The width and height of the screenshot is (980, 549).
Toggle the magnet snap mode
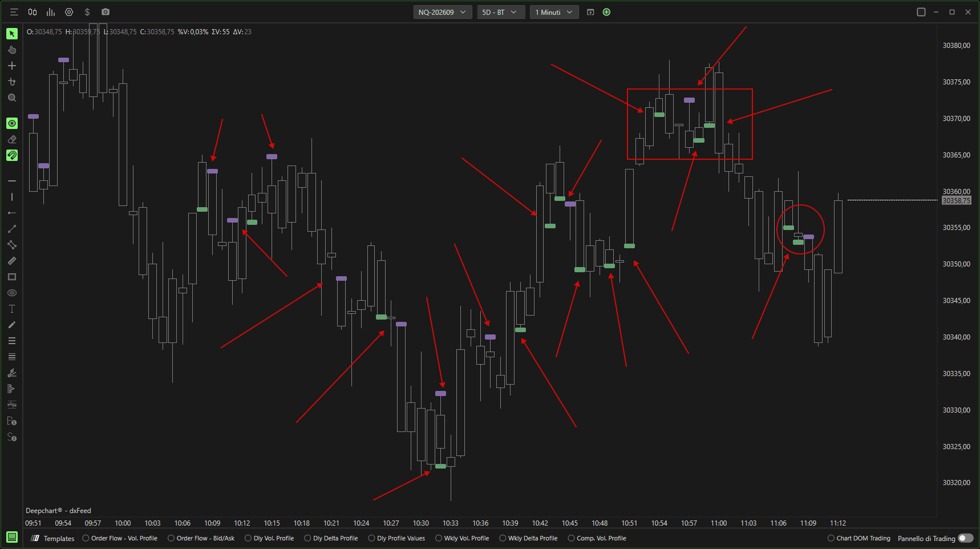click(x=12, y=155)
